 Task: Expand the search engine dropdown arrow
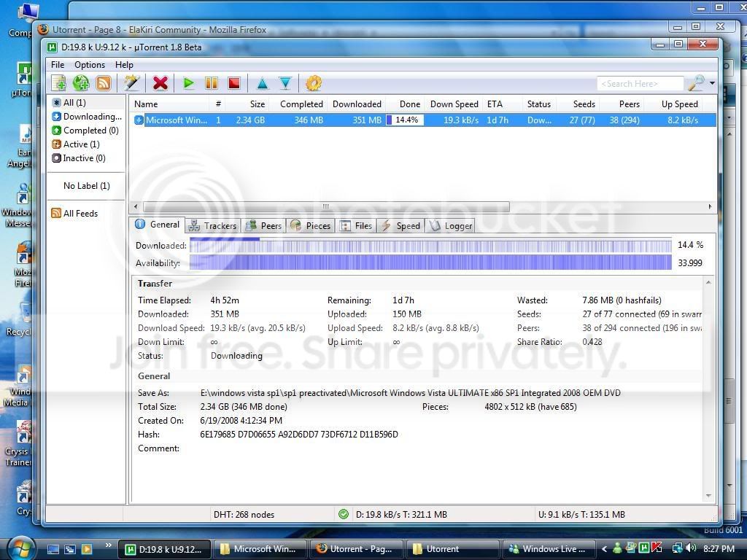(x=712, y=83)
